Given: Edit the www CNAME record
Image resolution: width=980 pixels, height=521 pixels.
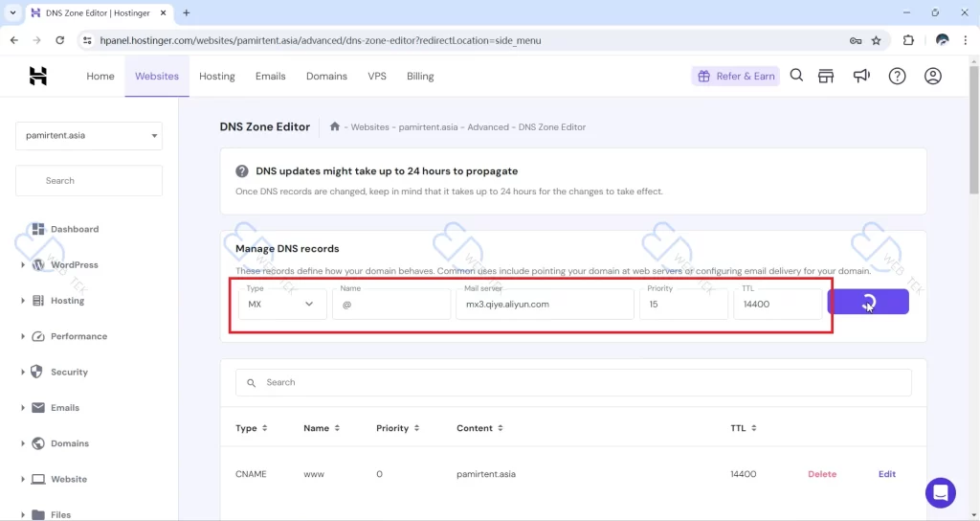Looking at the screenshot, I should point(887,474).
